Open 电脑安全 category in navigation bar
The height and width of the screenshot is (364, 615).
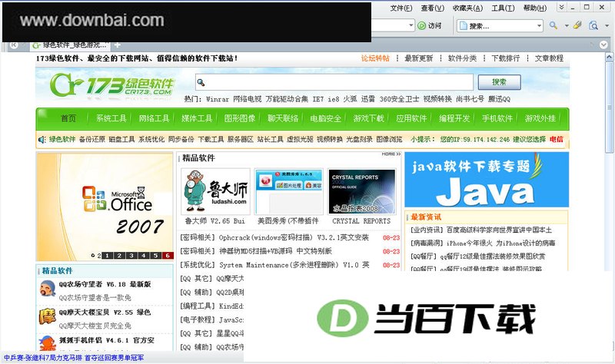tap(325, 118)
